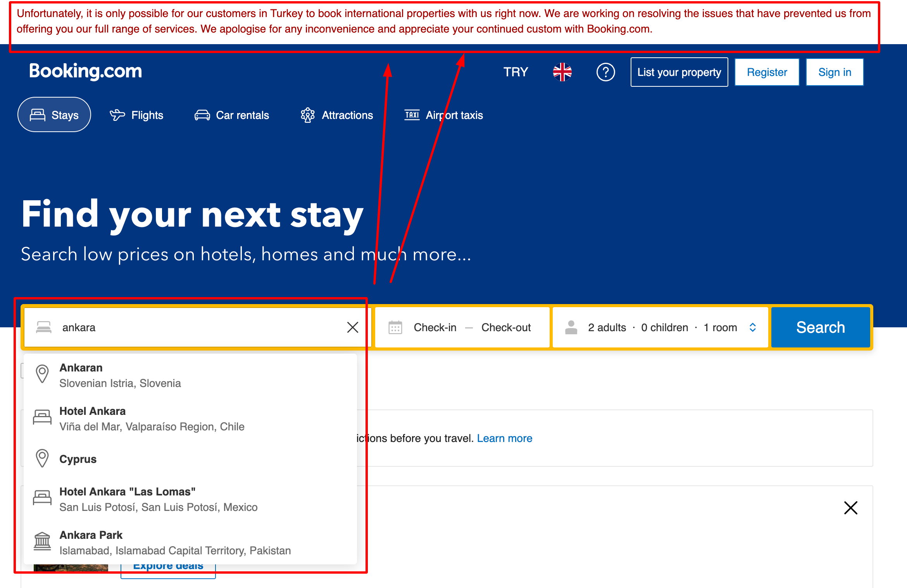Click the bed icon in Stays

(x=38, y=115)
